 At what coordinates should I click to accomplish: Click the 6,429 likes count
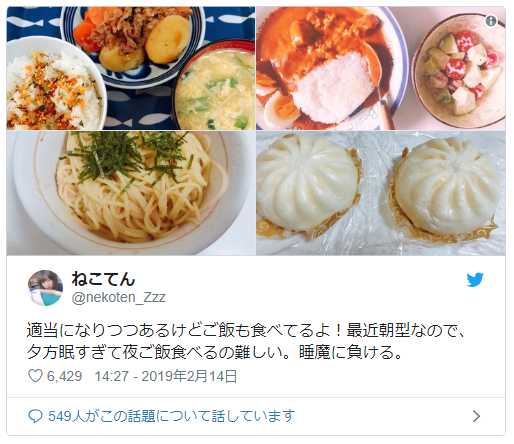pyautogui.click(x=64, y=376)
